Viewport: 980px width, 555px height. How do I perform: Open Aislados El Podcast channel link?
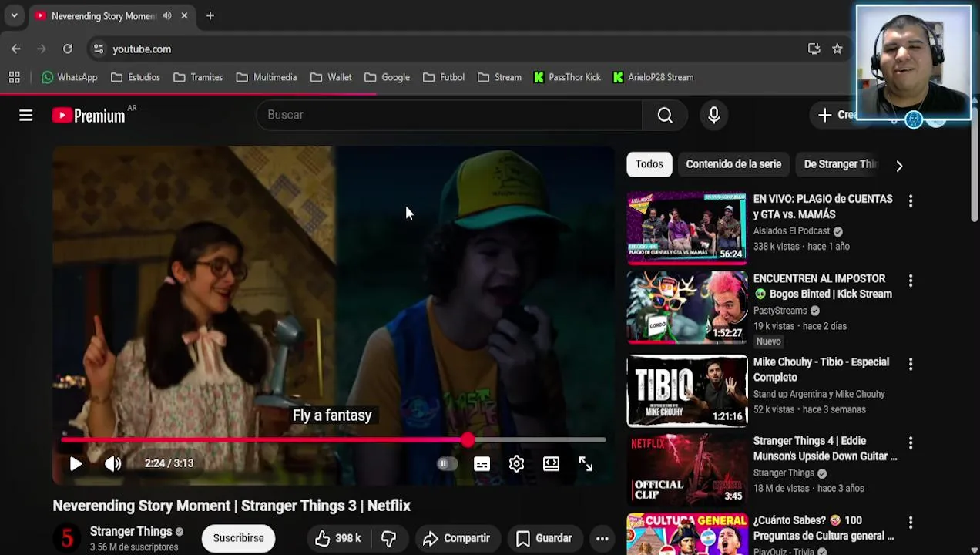tap(791, 231)
